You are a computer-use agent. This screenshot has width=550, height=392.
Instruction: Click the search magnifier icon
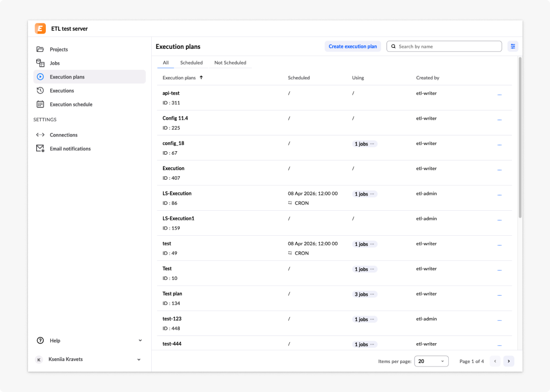(394, 46)
